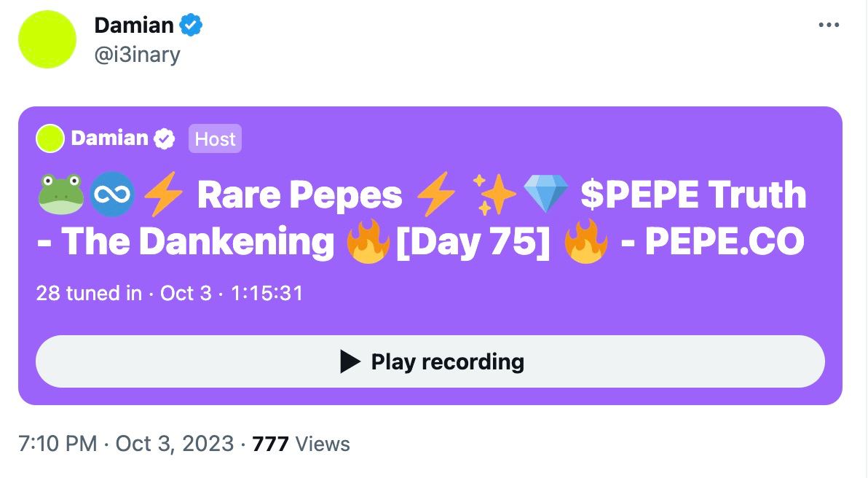Click the blue verified badge beside Damian

pos(191,25)
